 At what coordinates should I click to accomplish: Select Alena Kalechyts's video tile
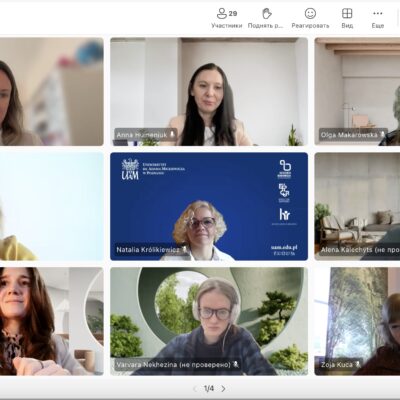coord(357,206)
